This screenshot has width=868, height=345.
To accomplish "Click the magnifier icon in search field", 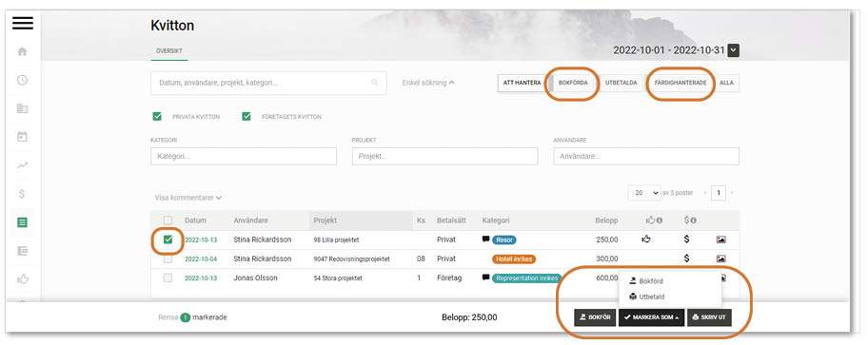I will (x=375, y=83).
